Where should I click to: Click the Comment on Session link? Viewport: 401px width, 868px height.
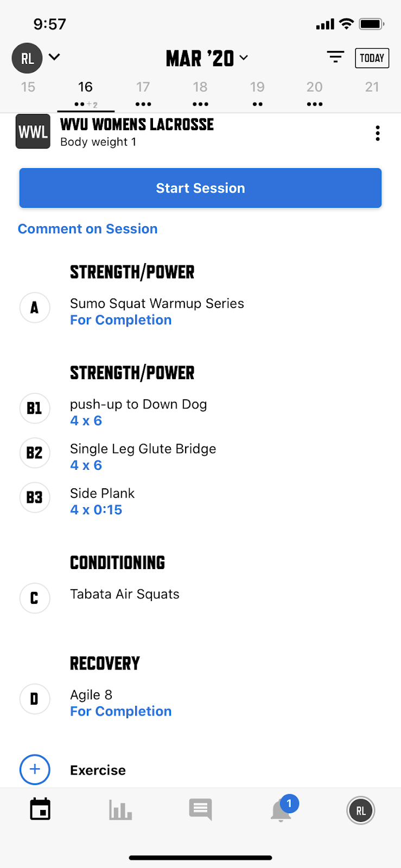[88, 229]
